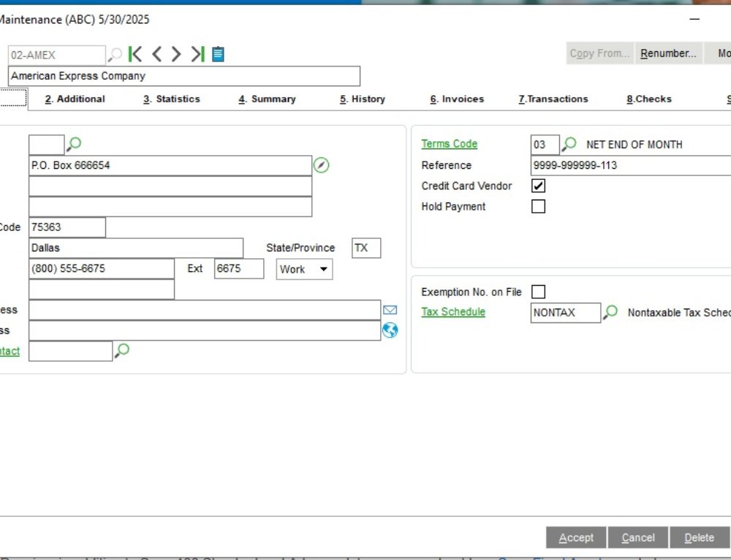Click the ZIP code field 75363
731x560 pixels.
[67, 227]
